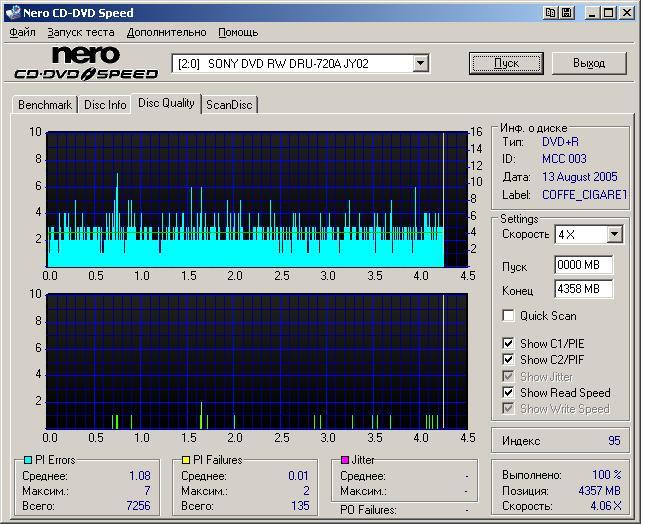Uncheck Show C1/PIE option
646x524 pixels.
[x=509, y=344]
